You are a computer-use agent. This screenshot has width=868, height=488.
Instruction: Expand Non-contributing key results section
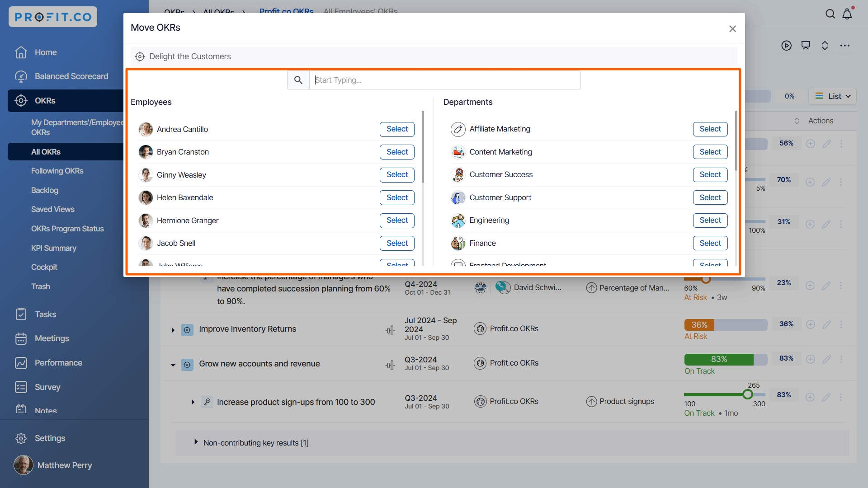pyautogui.click(x=196, y=442)
